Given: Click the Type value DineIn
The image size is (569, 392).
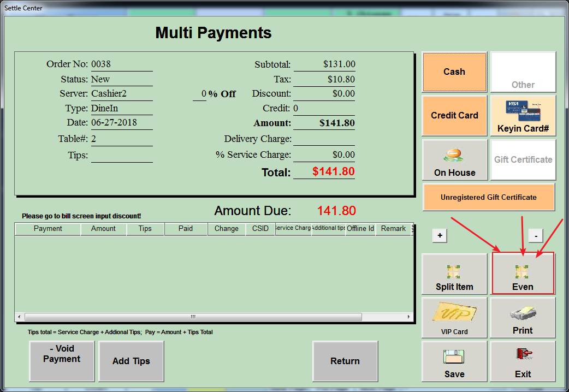Looking at the screenshot, I should pyautogui.click(x=104, y=108).
